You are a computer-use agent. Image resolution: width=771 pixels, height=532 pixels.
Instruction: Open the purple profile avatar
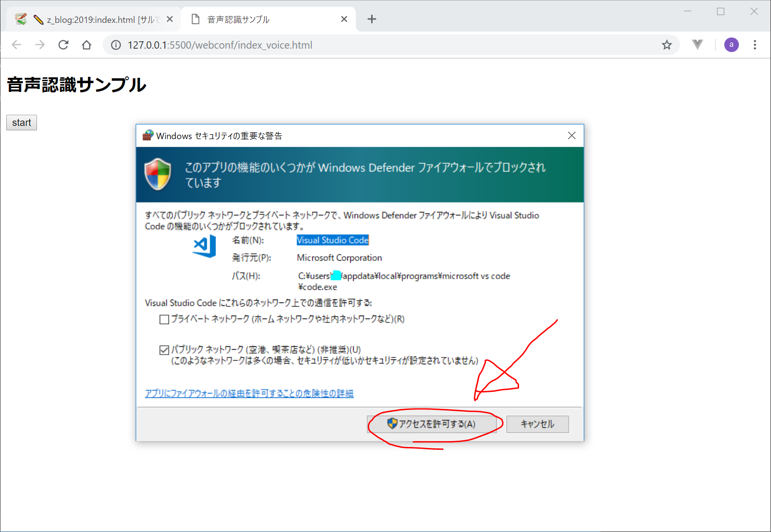(x=731, y=45)
